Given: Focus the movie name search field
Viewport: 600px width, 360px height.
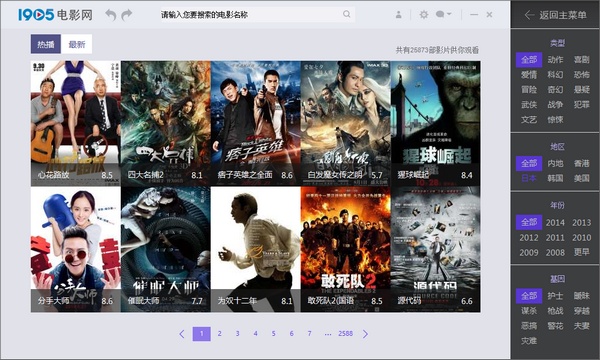Looking at the screenshot, I should click(x=257, y=15).
